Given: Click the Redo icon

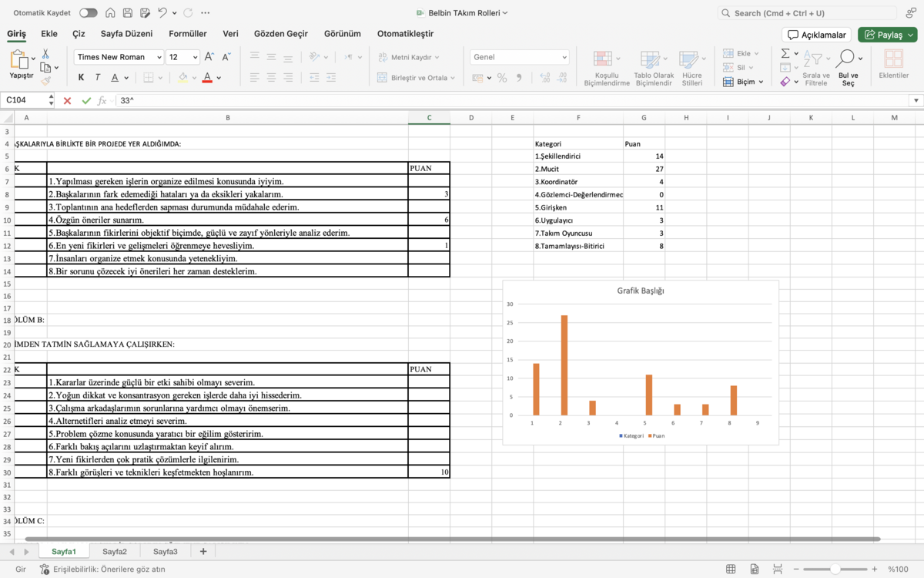Looking at the screenshot, I should [189, 13].
